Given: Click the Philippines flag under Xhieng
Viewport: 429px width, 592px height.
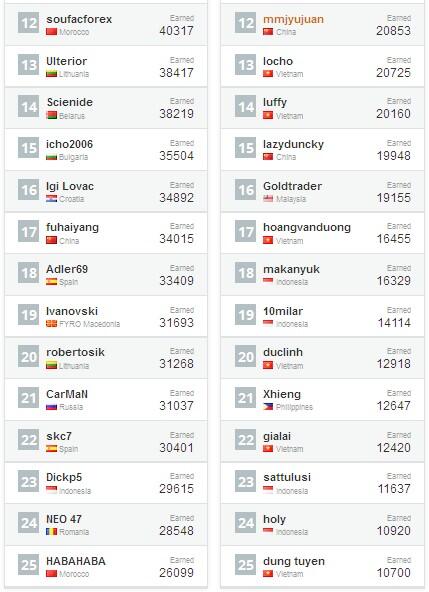Looking at the screenshot, I should click(268, 407).
